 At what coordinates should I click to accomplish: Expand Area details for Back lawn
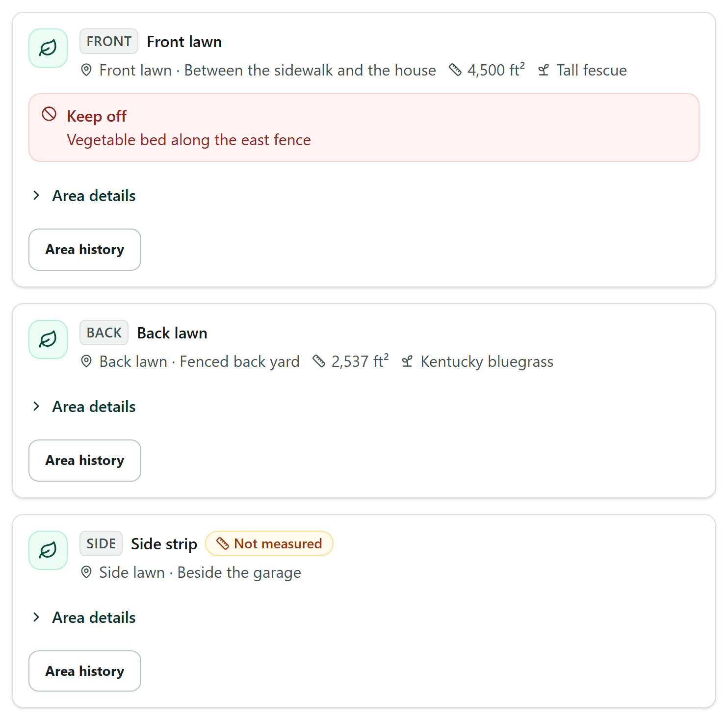(83, 407)
